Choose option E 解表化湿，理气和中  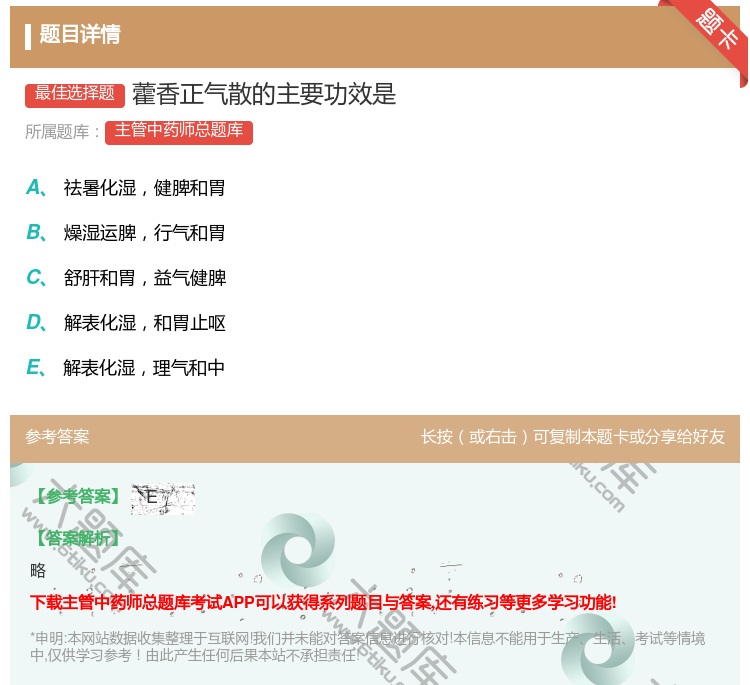[144, 368]
